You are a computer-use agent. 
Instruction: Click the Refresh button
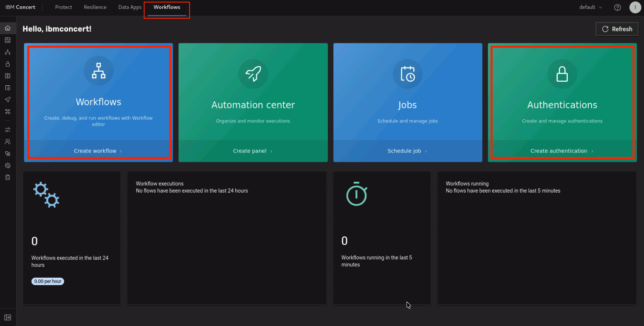pos(617,29)
